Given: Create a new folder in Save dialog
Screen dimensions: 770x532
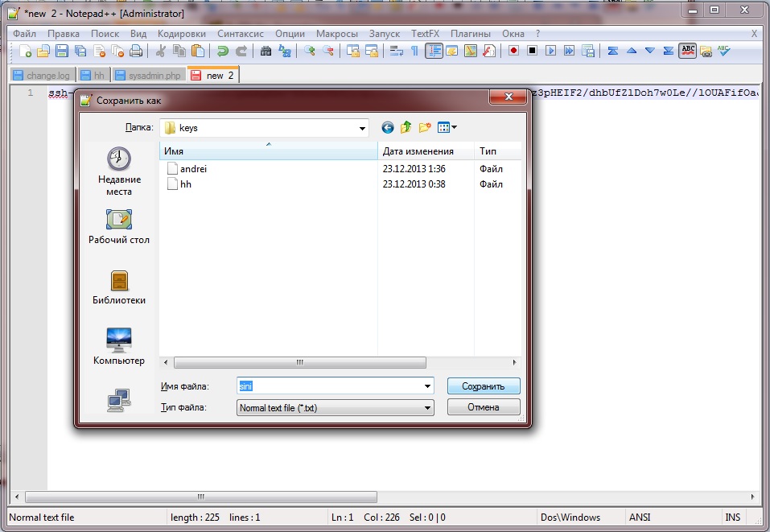Looking at the screenshot, I should pos(425,128).
